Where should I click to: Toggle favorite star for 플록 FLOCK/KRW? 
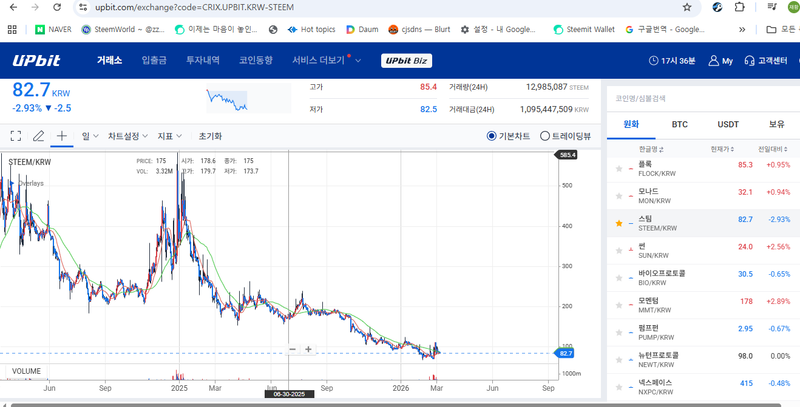coord(619,164)
